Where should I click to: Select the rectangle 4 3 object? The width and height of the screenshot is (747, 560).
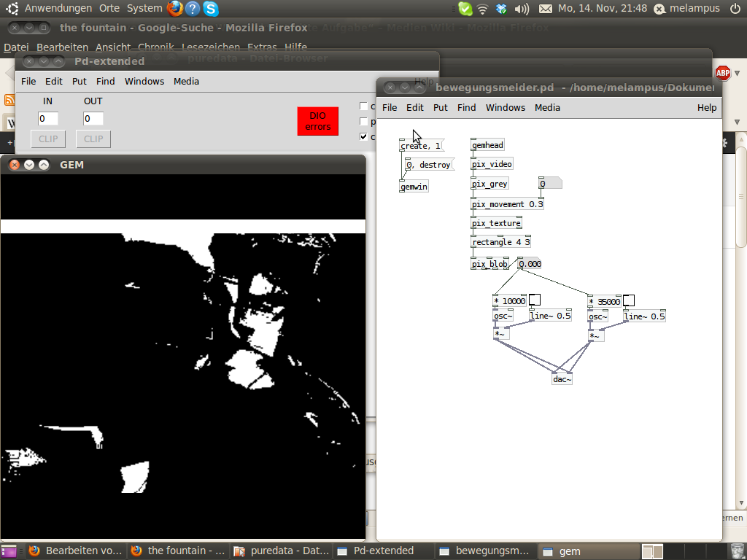click(x=500, y=242)
